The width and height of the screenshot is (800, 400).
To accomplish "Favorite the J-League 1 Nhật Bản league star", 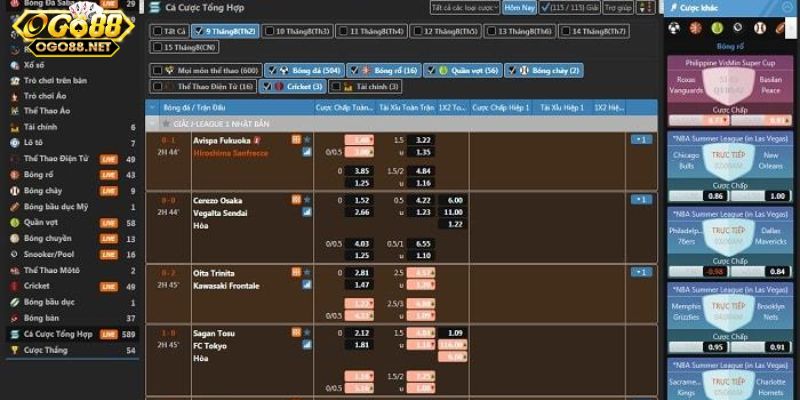I will point(166,123).
